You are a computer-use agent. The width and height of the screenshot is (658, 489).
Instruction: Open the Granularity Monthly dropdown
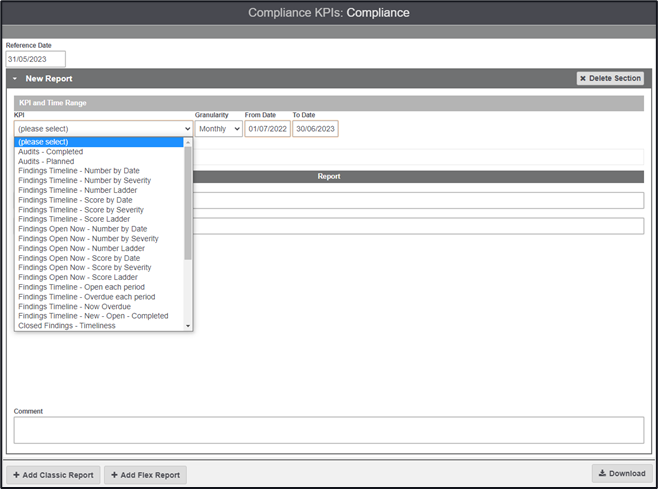[x=219, y=129]
